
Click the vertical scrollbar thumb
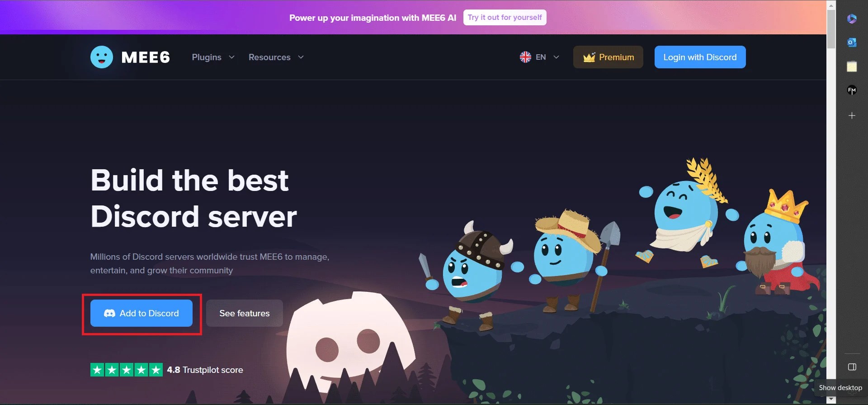pos(831,29)
